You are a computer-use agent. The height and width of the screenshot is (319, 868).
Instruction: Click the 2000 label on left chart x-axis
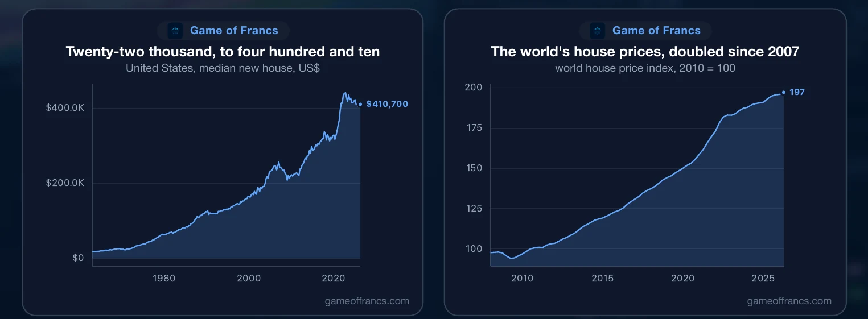click(x=249, y=279)
